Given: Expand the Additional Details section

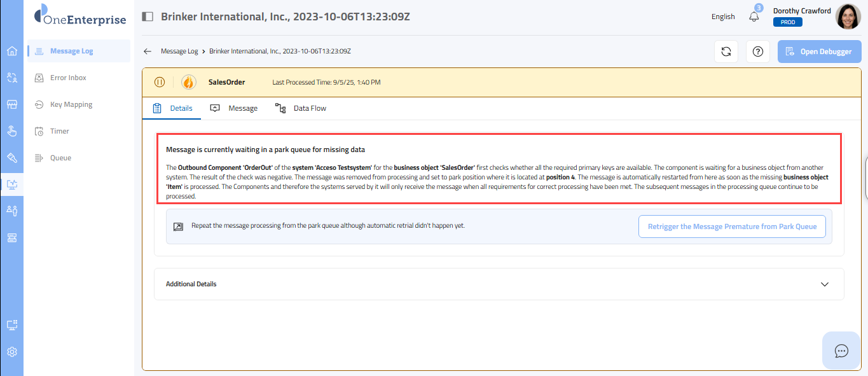Looking at the screenshot, I should coord(825,284).
